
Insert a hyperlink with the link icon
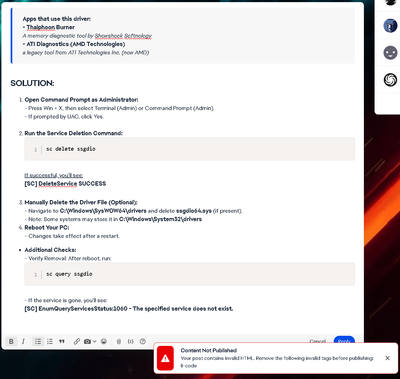(x=77, y=341)
